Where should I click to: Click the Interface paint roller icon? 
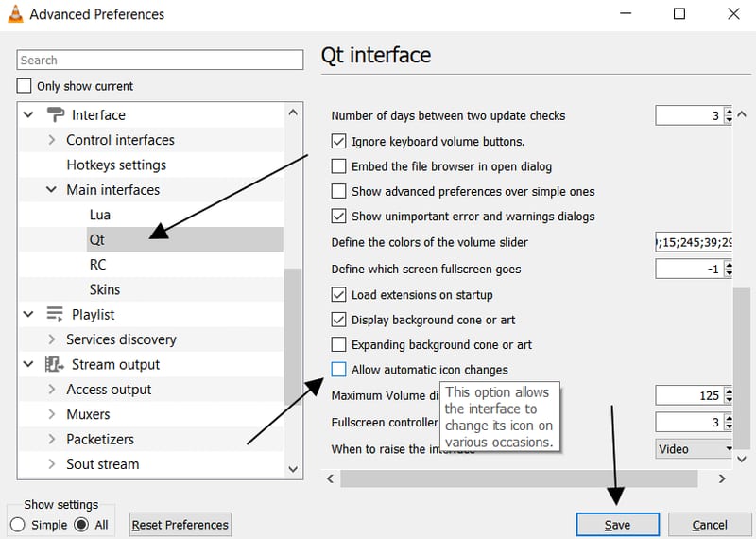(56, 114)
